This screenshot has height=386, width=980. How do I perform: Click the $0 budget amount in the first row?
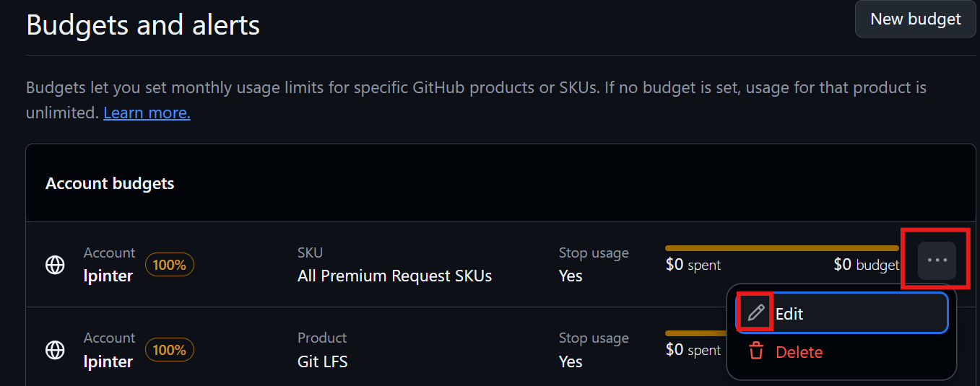point(866,265)
